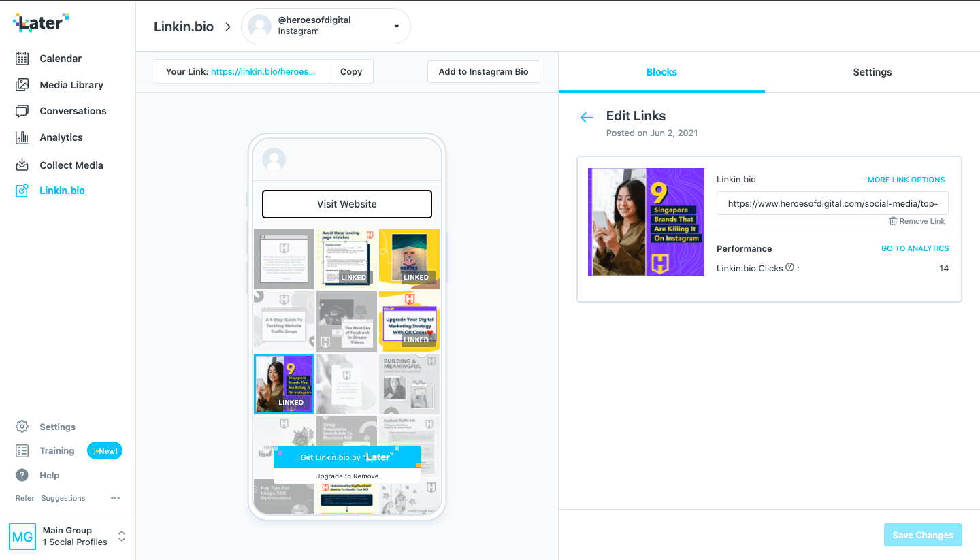Click the Help question mark icon

[x=22, y=475]
